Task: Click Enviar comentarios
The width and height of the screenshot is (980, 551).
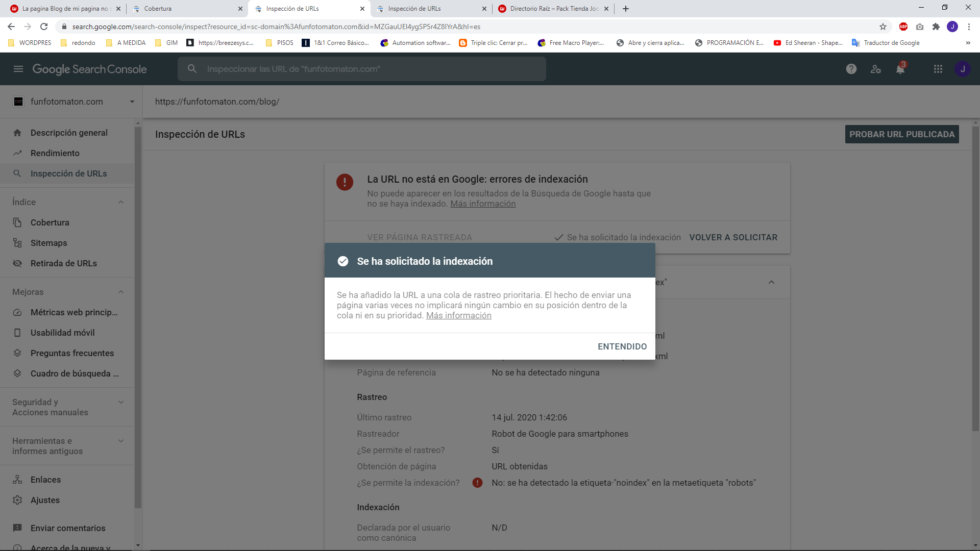Action: [67, 528]
